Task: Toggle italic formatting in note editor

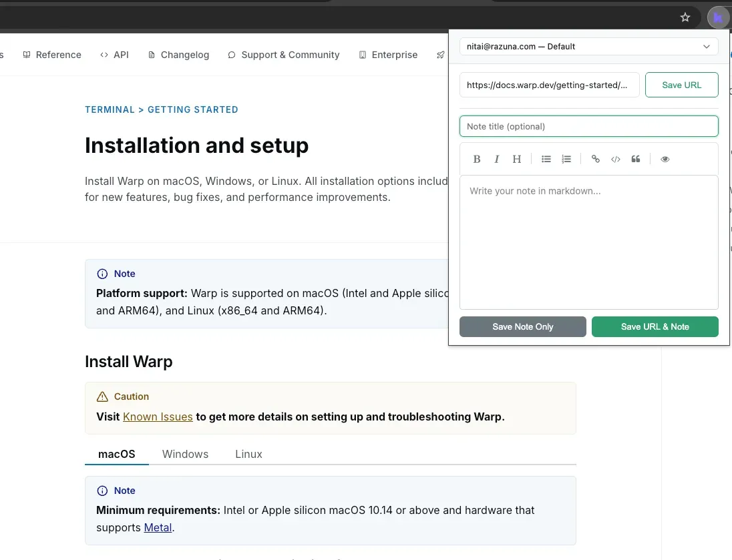Action: click(x=497, y=159)
